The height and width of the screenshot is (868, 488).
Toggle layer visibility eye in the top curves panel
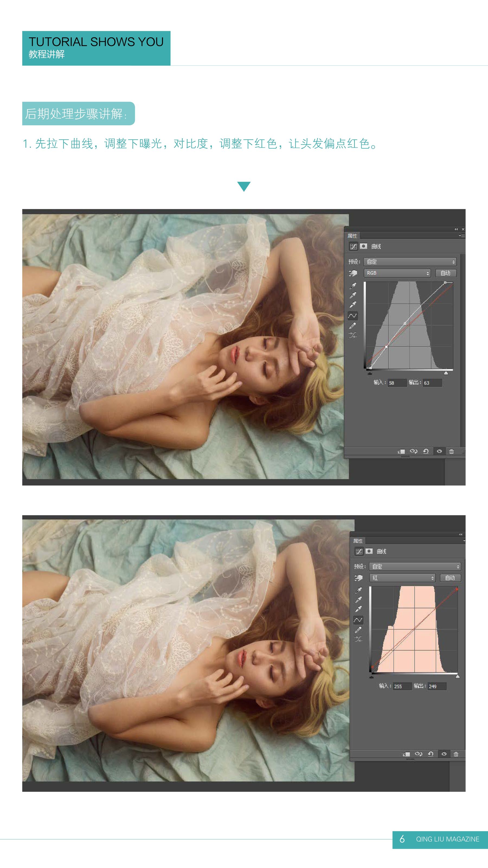pyautogui.click(x=439, y=451)
